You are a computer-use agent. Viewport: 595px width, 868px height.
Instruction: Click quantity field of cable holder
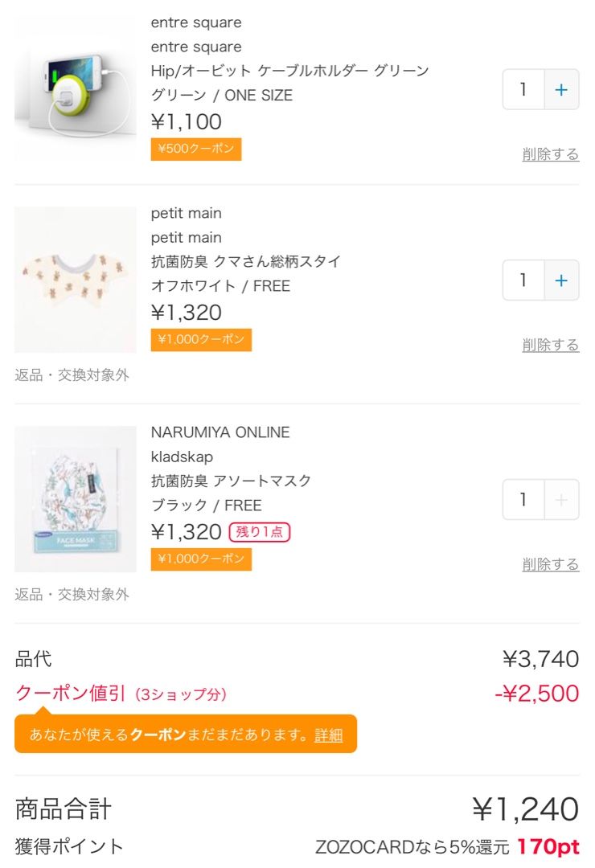[x=523, y=90]
